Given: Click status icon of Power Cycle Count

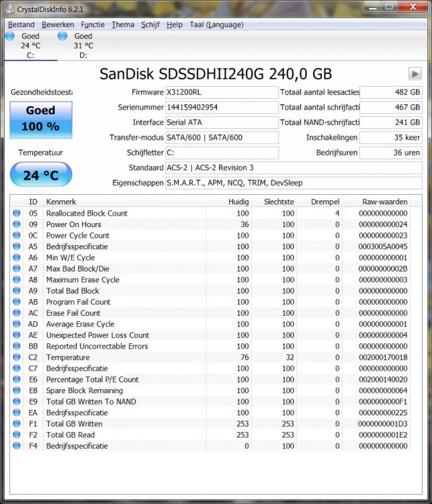Looking at the screenshot, I should (16, 235).
